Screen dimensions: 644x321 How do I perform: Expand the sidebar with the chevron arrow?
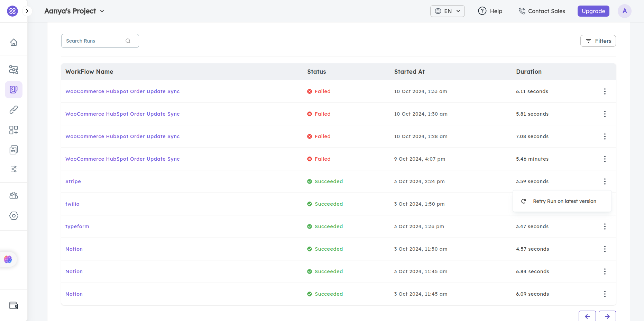coord(27,11)
